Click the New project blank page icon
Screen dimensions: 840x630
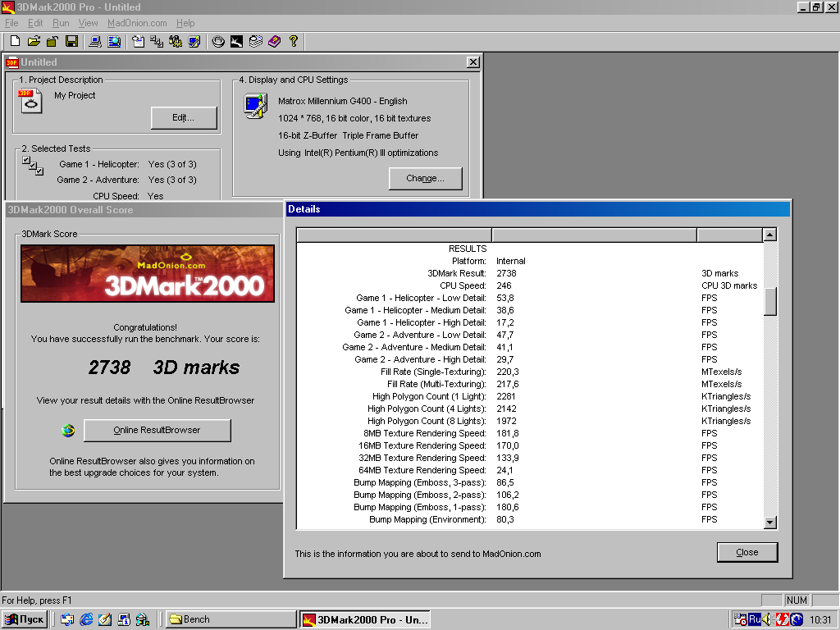15,41
